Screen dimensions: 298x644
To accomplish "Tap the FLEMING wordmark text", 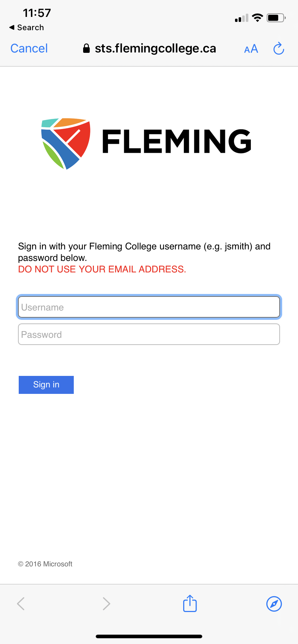I will pos(177,141).
